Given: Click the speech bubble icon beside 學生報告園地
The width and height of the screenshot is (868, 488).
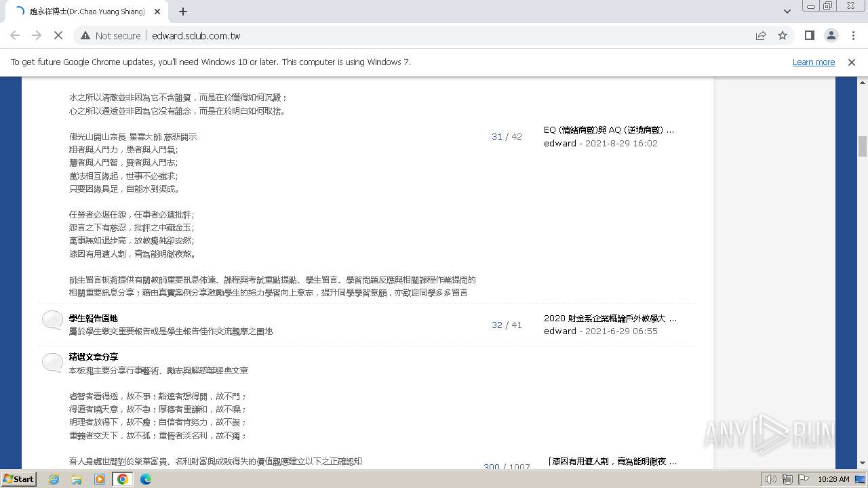Looking at the screenshot, I should (x=52, y=320).
